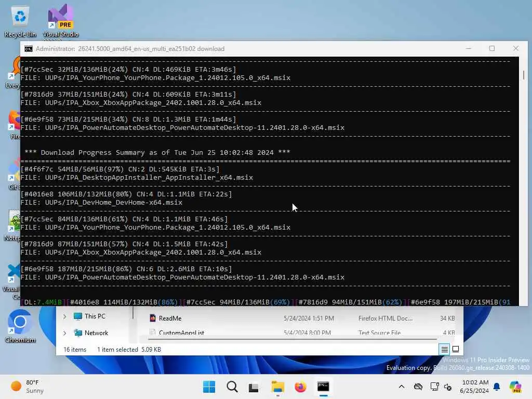Click the AppInstaller_x64.msix file line
Image resolution: width=532 pixels, height=399 pixels.
[x=137, y=178]
